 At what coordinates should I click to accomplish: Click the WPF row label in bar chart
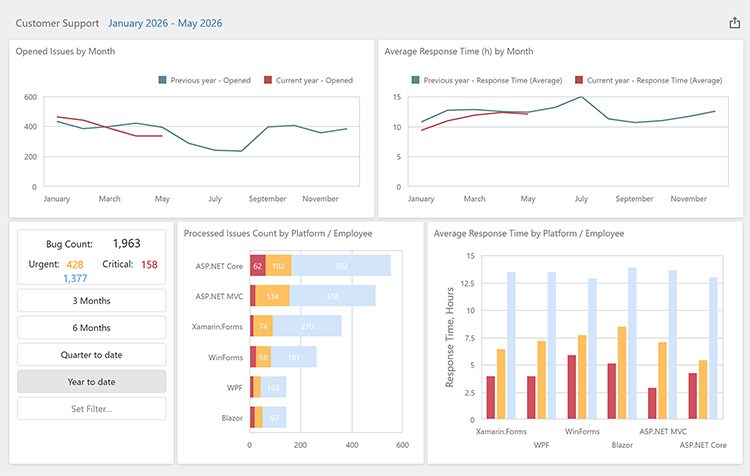pos(234,387)
